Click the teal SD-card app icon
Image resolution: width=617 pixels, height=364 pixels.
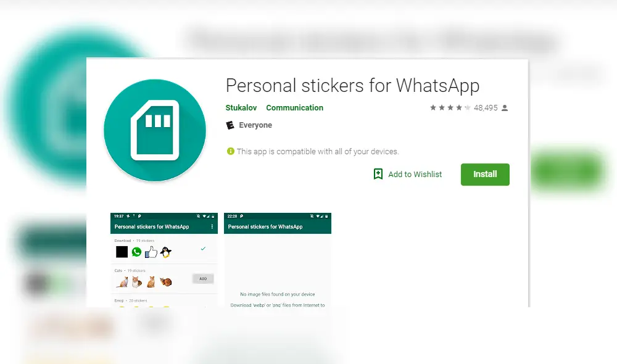pos(155,130)
